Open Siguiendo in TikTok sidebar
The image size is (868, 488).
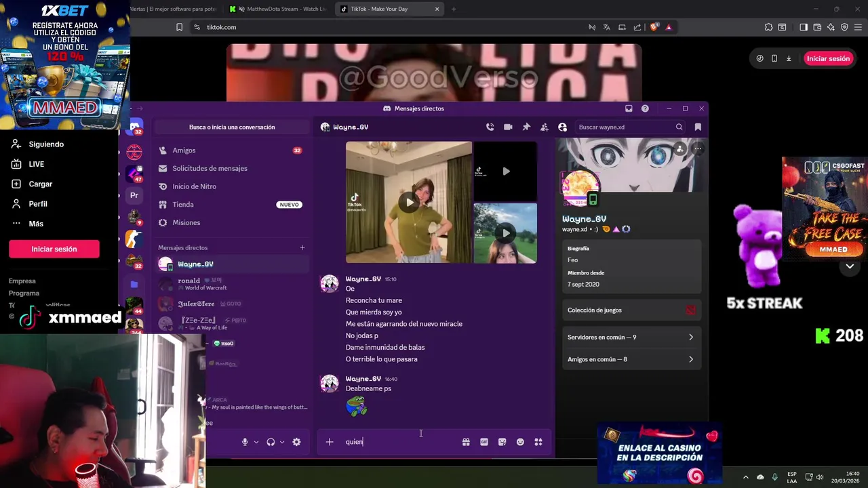[38, 144]
